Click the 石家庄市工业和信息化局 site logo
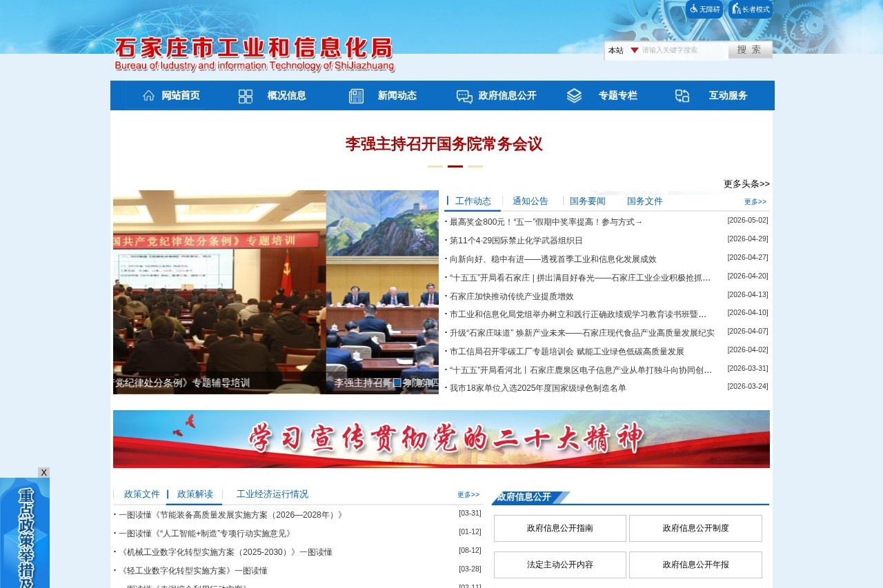 point(255,54)
